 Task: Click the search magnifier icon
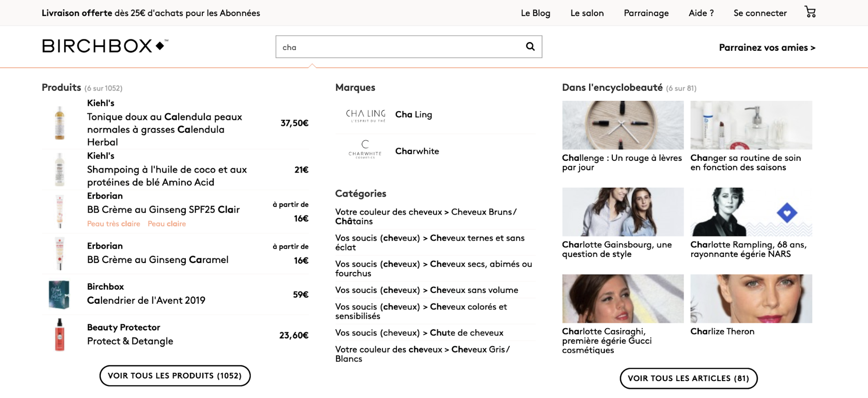530,46
